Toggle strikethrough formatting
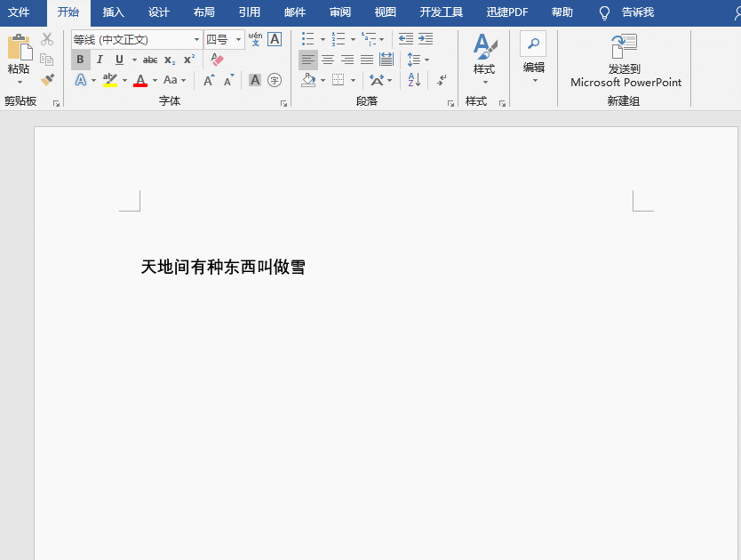Screen dimensions: 741x560 (x=149, y=60)
